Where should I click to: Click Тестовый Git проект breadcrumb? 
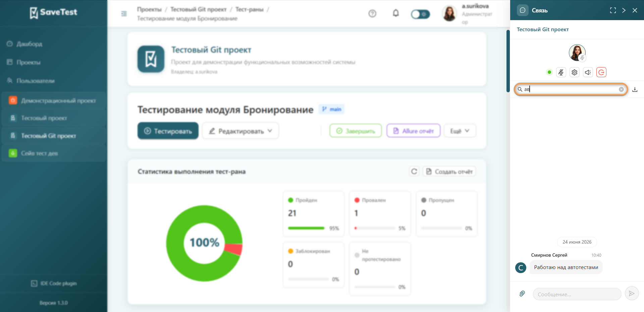point(199,9)
